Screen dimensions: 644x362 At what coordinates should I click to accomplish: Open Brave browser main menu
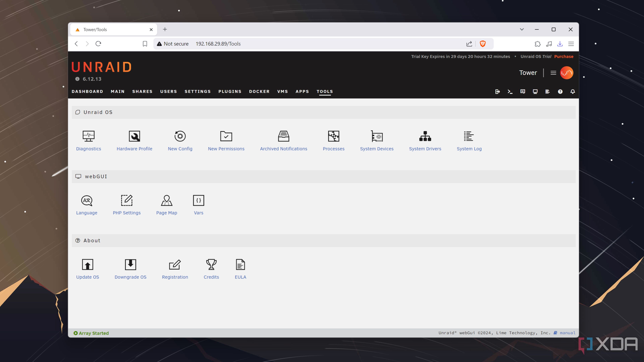click(x=571, y=44)
